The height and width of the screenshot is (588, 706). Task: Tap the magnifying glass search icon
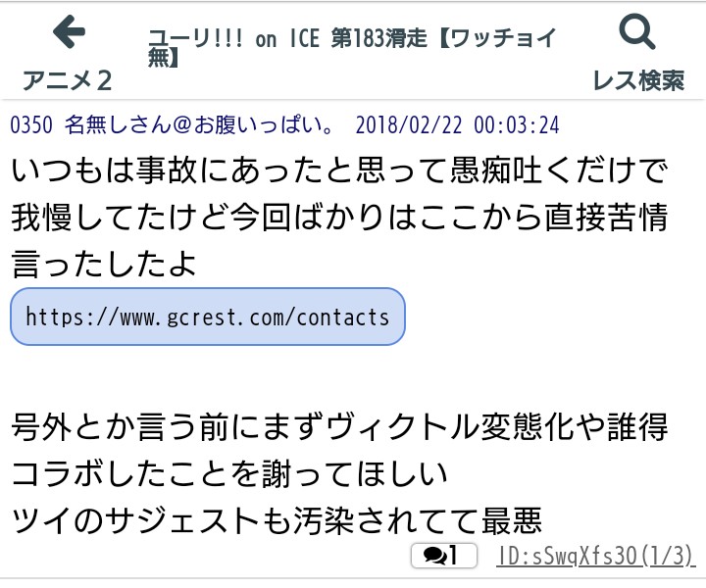tap(637, 33)
